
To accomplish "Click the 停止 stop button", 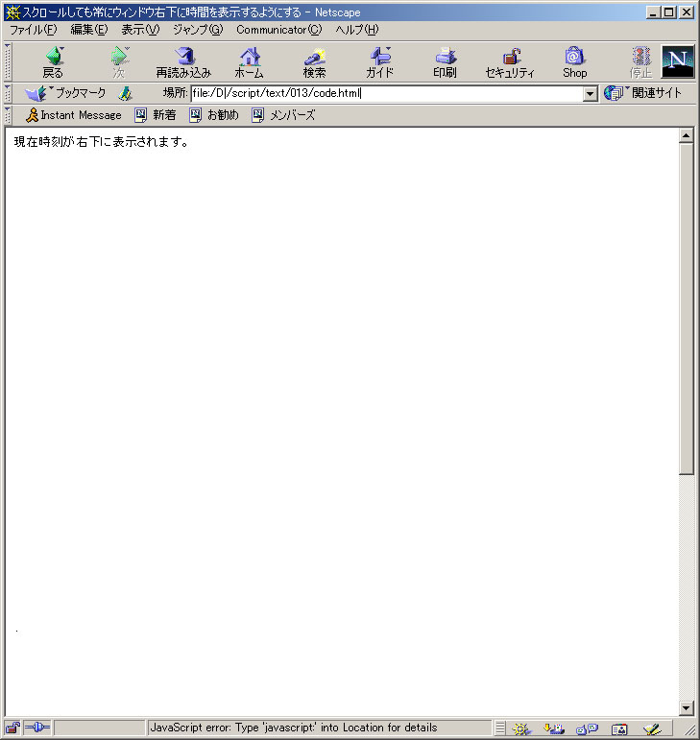I will coord(640,62).
